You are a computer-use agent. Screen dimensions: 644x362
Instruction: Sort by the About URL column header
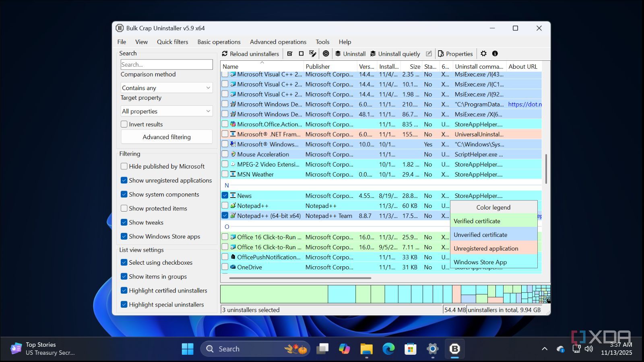pyautogui.click(x=524, y=66)
